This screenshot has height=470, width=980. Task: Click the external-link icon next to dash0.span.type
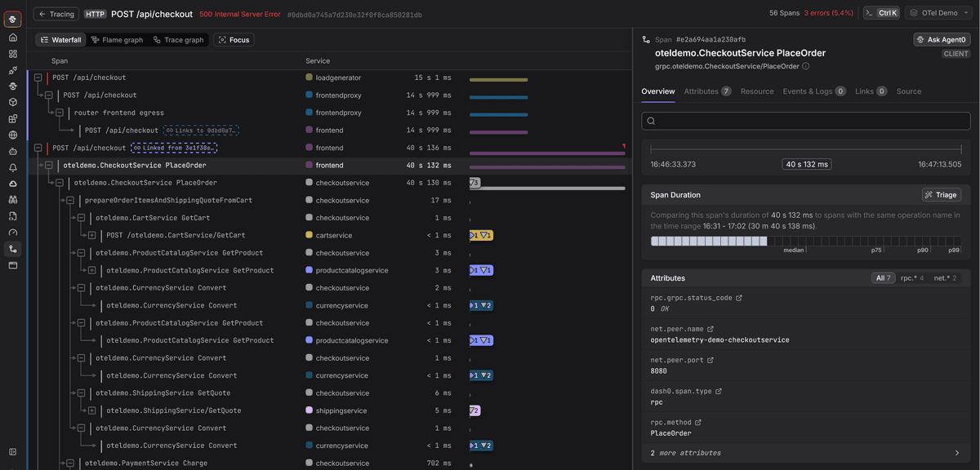(719, 392)
